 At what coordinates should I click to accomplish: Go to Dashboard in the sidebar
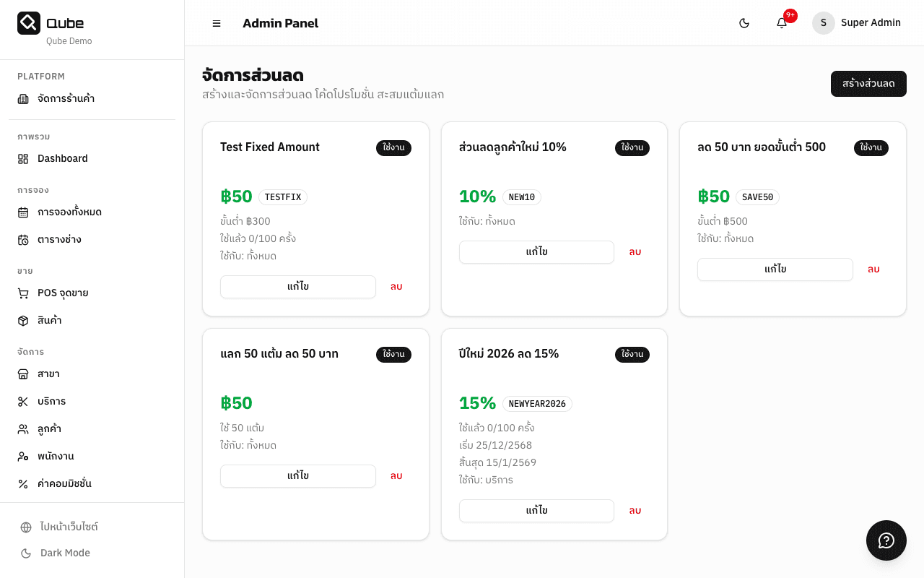[x=62, y=159]
